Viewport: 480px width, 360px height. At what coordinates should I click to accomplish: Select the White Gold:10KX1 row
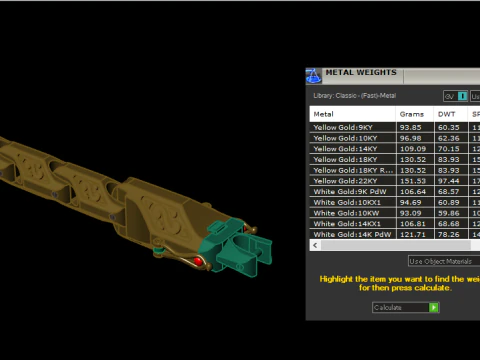tap(395, 202)
